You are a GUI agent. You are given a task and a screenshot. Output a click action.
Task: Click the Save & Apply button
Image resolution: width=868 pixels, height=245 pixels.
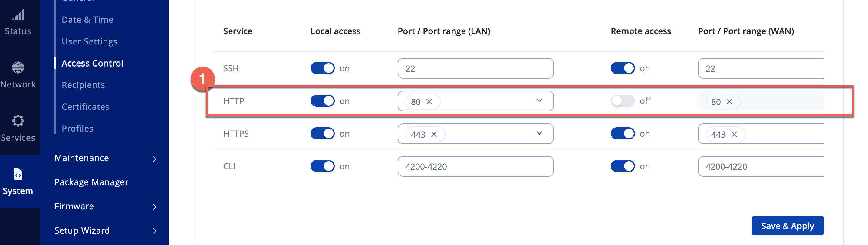pyautogui.click(x=787, y=226)
